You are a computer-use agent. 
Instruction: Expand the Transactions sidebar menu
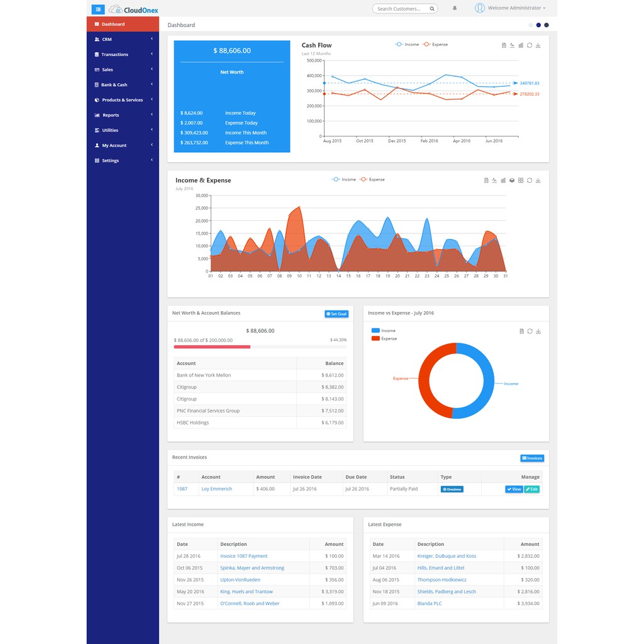123,54
